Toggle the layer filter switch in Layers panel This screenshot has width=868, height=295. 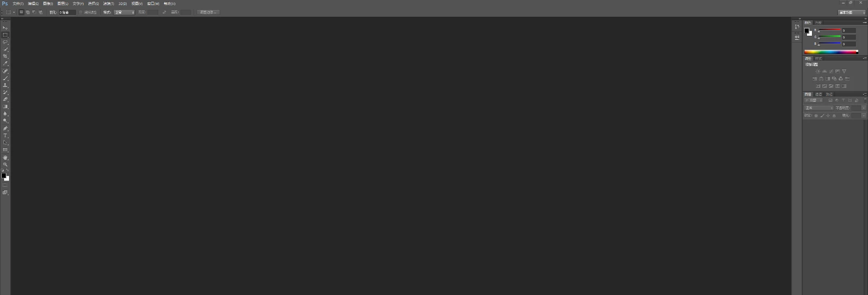(x=865, y=100)
